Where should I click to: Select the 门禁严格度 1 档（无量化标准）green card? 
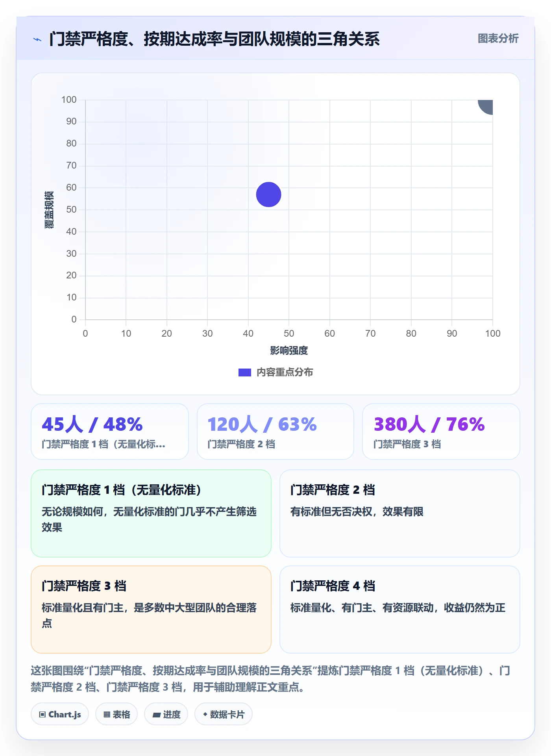tap(151, 513)
